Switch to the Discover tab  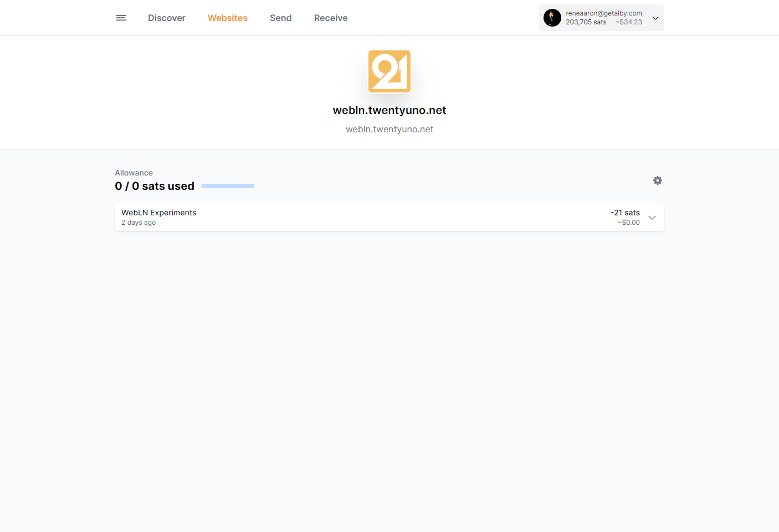coord(166,18)
